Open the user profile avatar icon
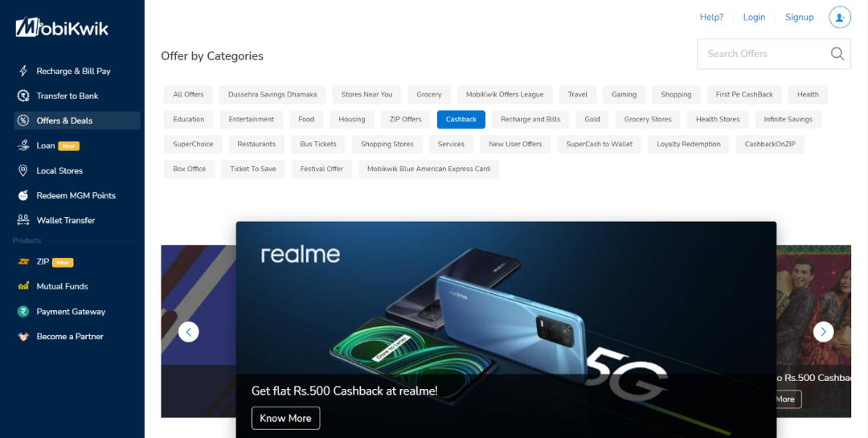This screenshot has width=868, height=438. tap(840, 17)
